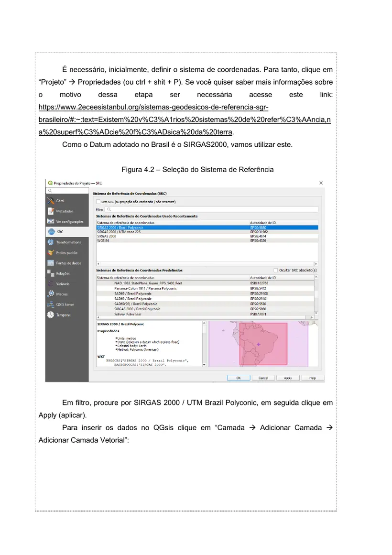
Task: Select Panama-Colon 1911 / Panama Polyconic row
Action: click(205, 288)
